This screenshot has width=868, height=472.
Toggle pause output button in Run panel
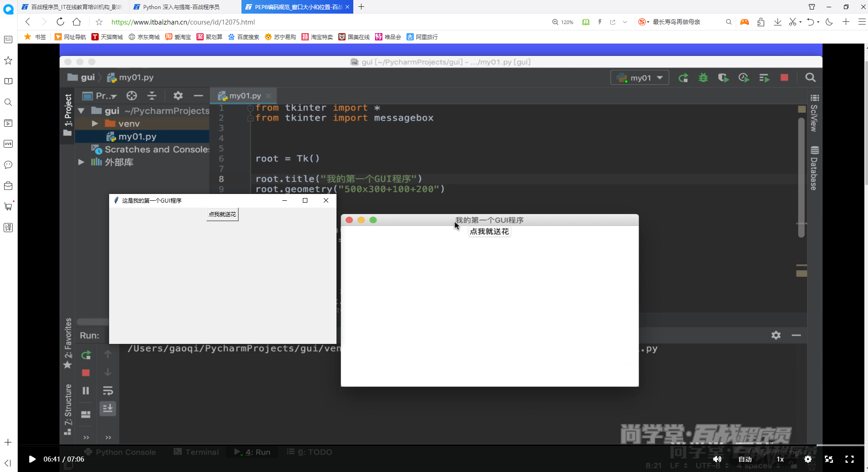point(85,391)
